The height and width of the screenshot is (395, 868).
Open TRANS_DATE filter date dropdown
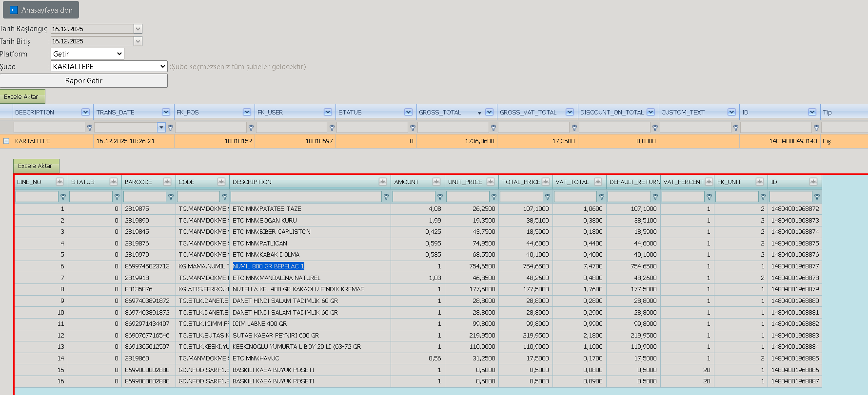[x=161, y=128]
